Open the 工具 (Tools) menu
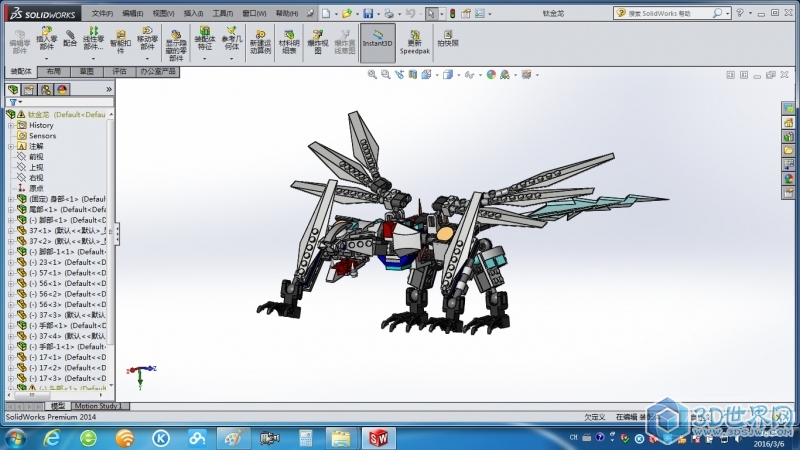This screenshot has height=450, width=800. click(x=222, y=14)
